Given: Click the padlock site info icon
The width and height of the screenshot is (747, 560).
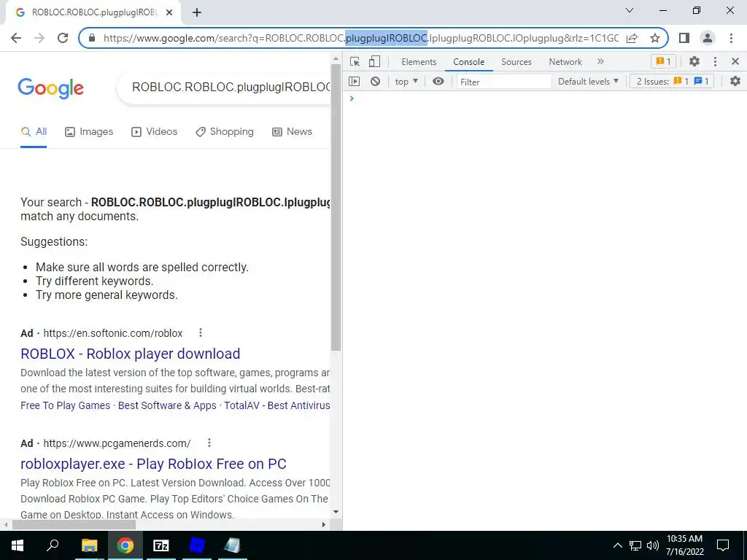Looking at the screenshot, I should pyautogui.click(x=92, y=38).
